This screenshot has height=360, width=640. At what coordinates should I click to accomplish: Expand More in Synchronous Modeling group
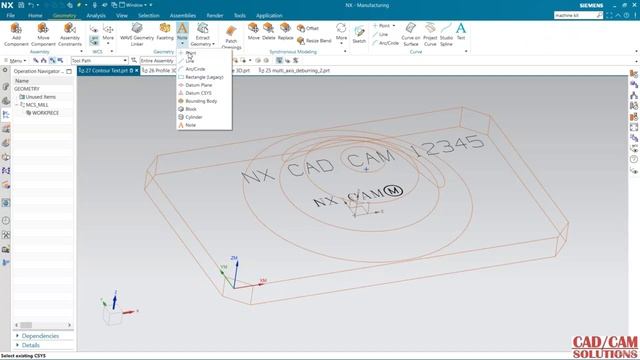click(x=341, y=33)
